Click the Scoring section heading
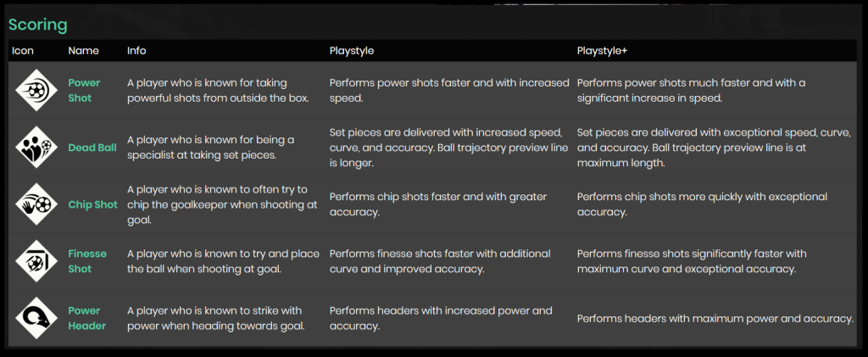This screenshot has height=357, width=868. click(x=38, y=25)
